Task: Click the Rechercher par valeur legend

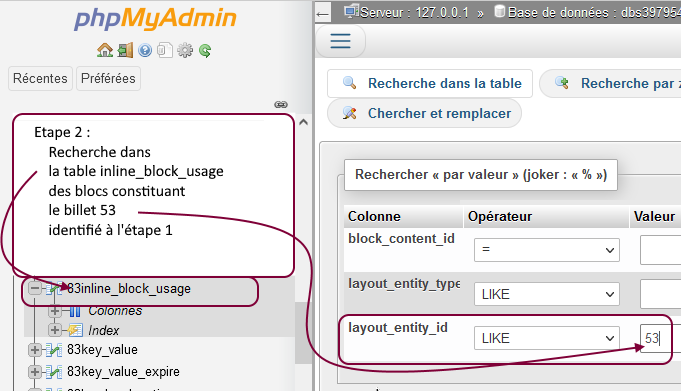Action: click(481, 175)
